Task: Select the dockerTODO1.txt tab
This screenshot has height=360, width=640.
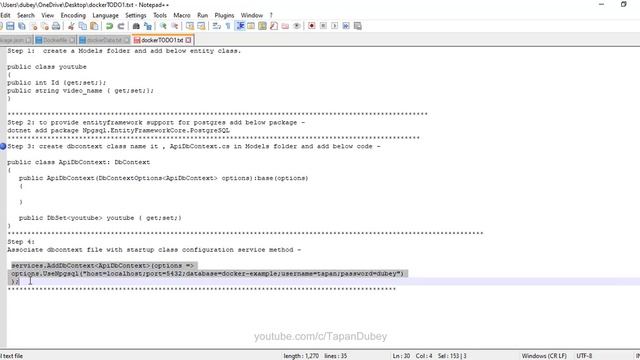Action: 162,40
